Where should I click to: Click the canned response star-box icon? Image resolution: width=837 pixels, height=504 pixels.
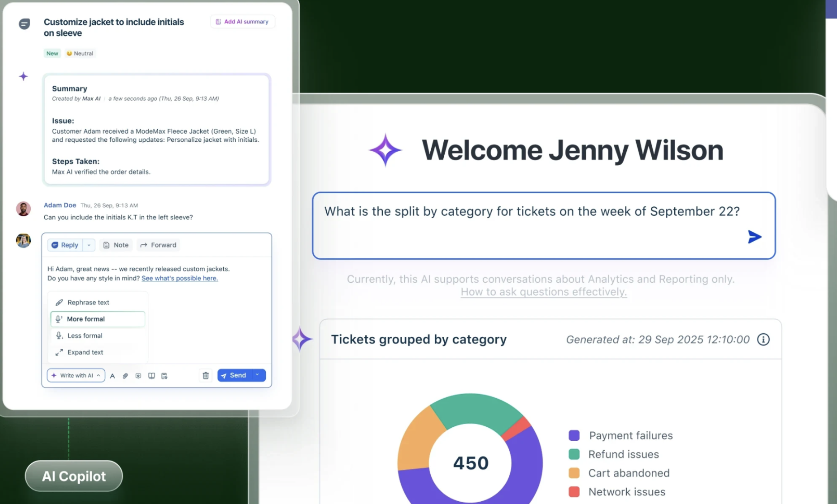138,376
